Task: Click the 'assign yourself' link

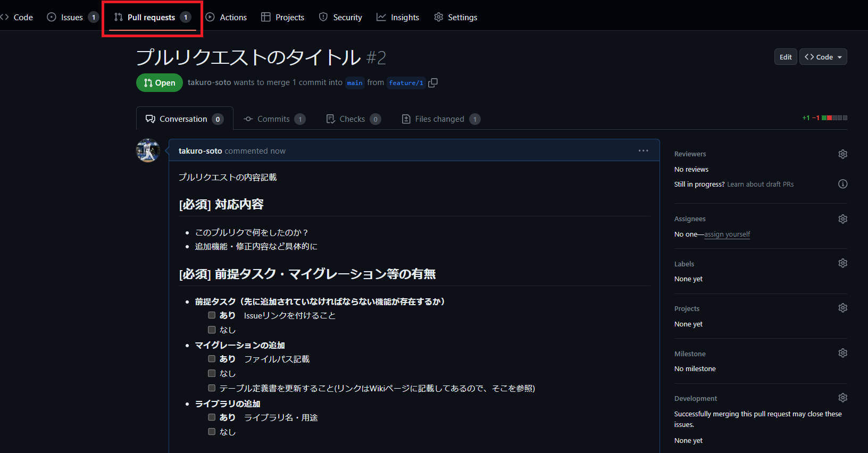Action: 727,234
